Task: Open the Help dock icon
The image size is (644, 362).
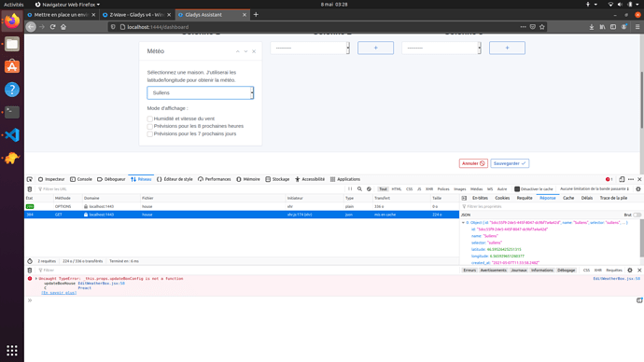Action: 12,90
